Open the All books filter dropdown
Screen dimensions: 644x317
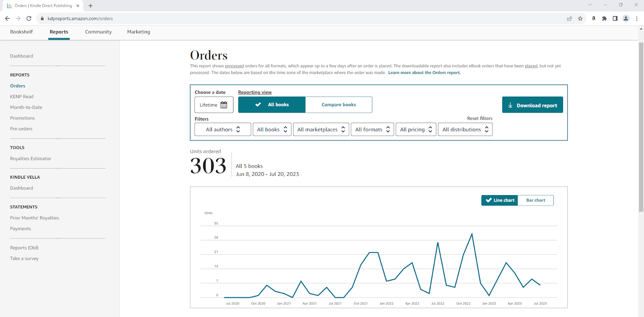pyautogui.click(x=272, y=130)
